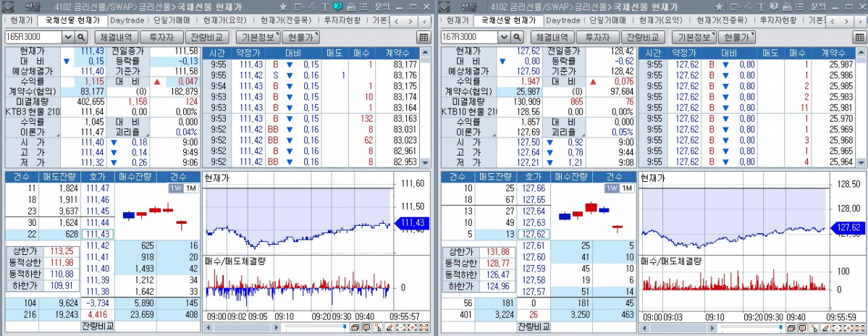Switch to 현재가 tab in right window

point(458,20)
